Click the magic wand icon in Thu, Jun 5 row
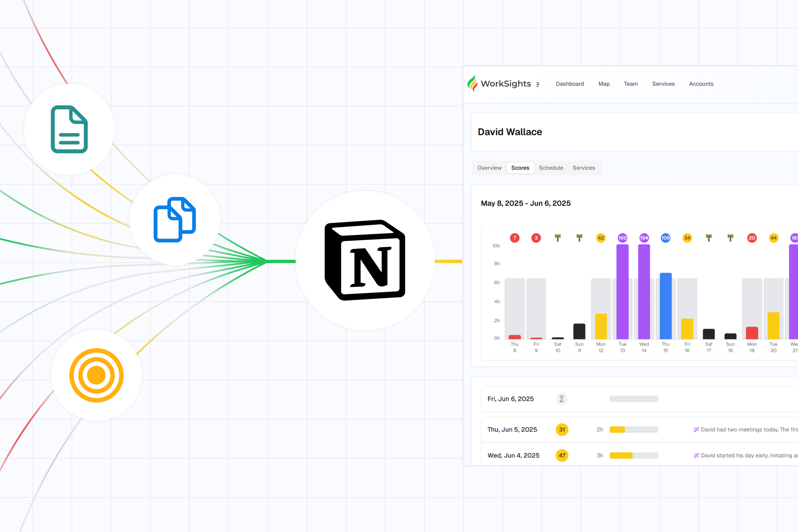The height and width of the screenshot is (532, 798). tap(696, 430)
